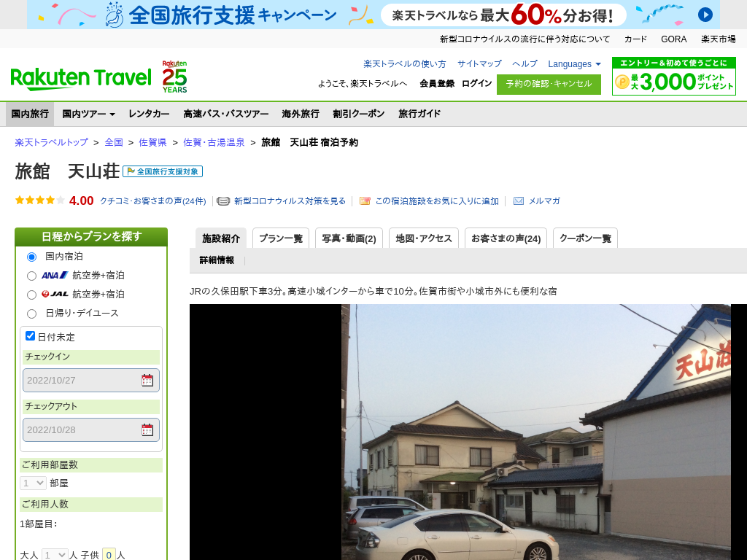Open the レンタカー menu item
The image size is (747, 560).
point(149,114)
